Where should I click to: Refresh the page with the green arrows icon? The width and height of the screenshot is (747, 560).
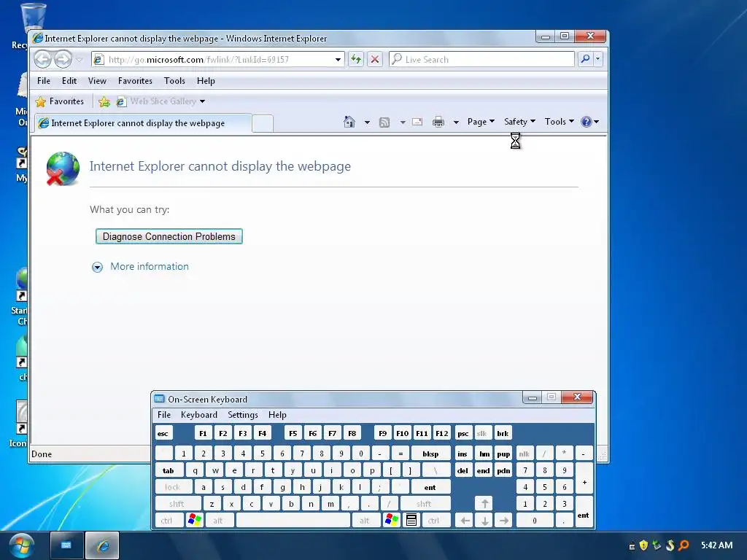click(356, 60)
